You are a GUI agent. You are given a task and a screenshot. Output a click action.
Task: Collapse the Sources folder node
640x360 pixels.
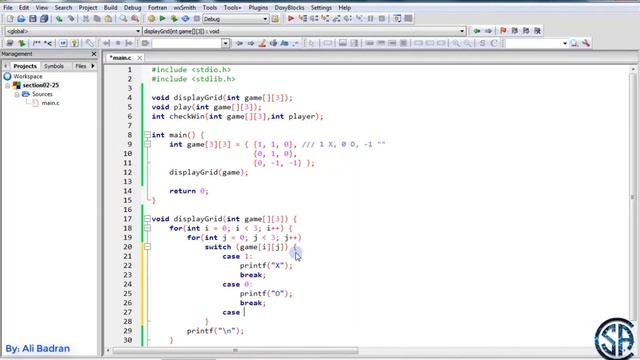pos(17,94)
